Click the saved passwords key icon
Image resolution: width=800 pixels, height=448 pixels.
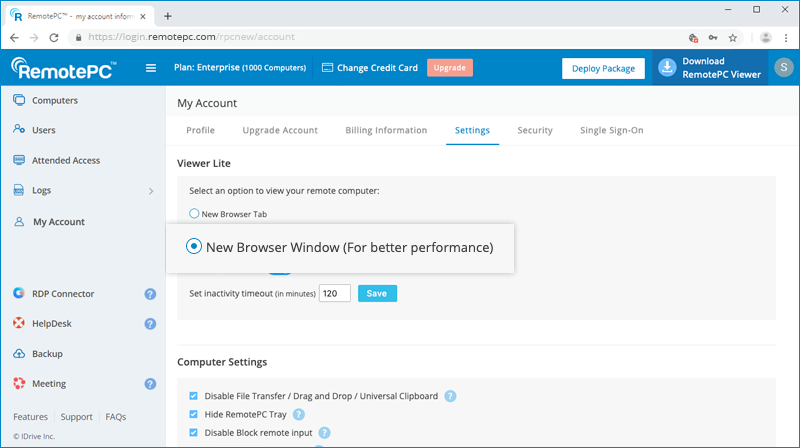coord(713,38)
